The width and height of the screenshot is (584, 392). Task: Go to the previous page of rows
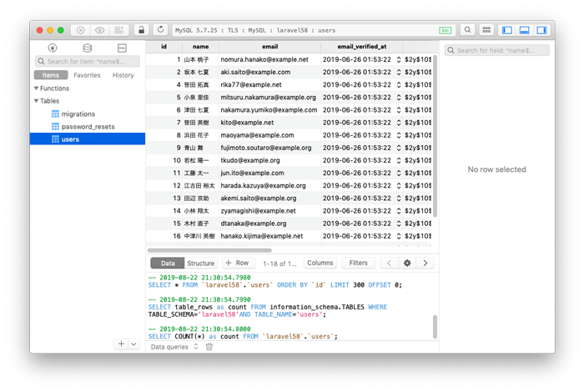(x=390, y=264)
